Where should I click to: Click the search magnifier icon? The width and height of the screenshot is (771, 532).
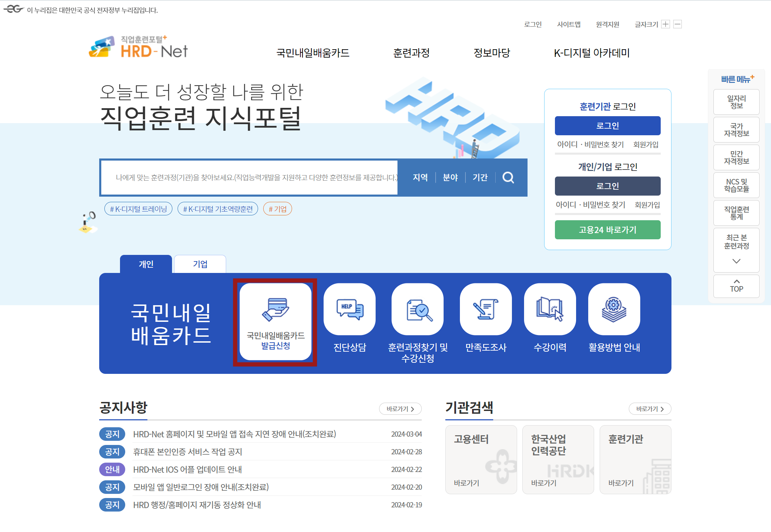click(x=508, y=178)
